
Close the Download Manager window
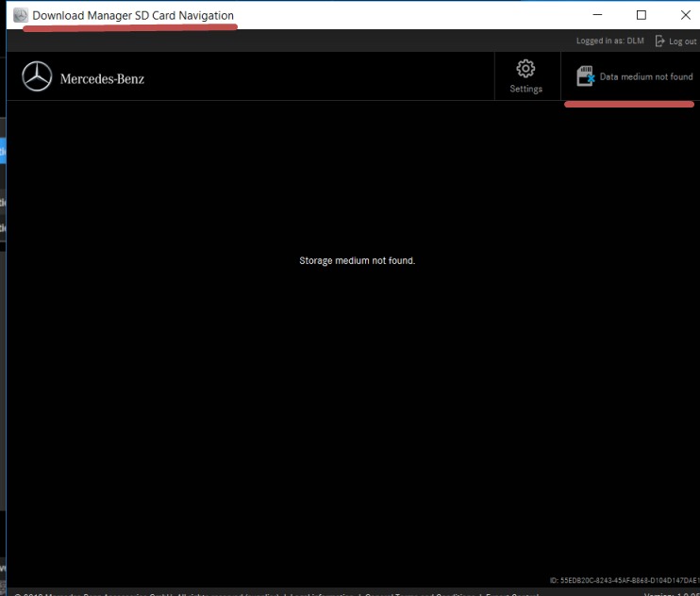pyautogui.click(x=686, y=15)
